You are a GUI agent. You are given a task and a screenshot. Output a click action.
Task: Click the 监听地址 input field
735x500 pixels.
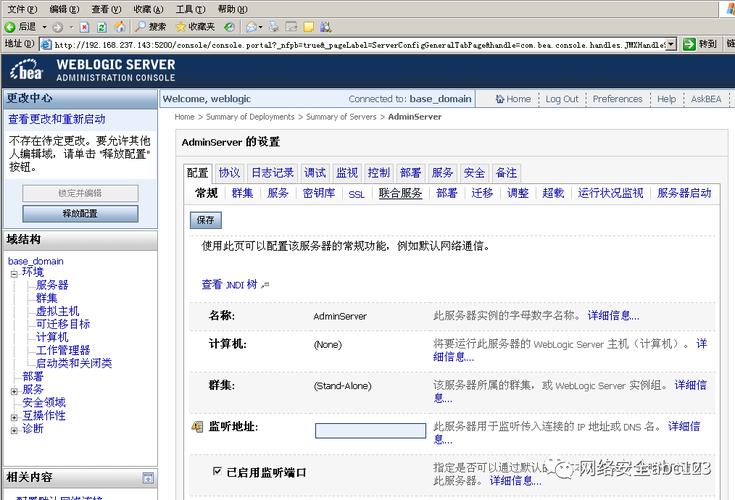(370, 431)
